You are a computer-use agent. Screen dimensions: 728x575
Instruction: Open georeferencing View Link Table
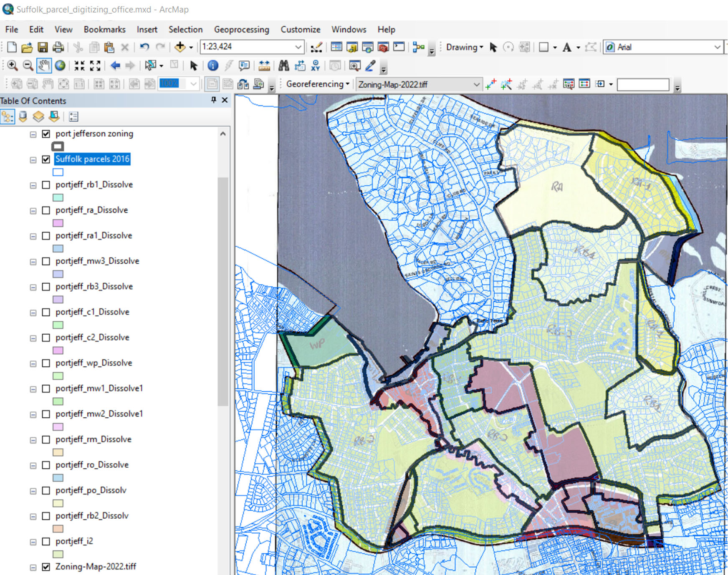584,84
